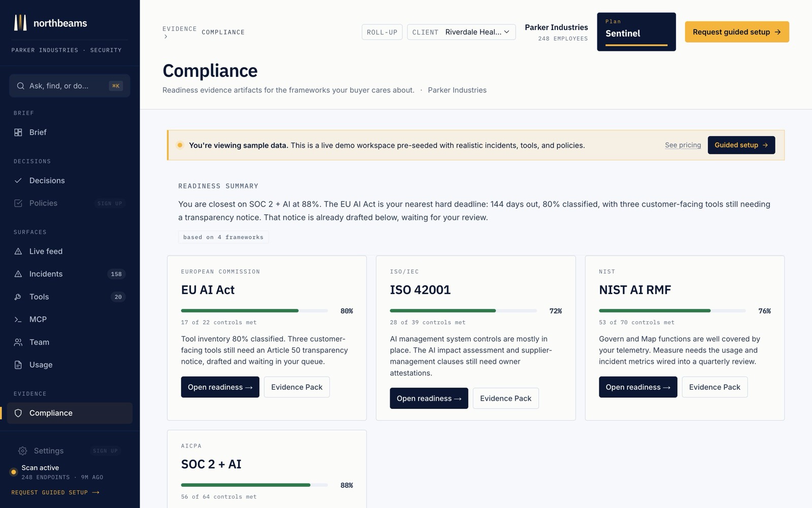The width and height of the screenshot is (812, 508).
Task: Click the Compliance shield icon
Action: click(18, 413)
